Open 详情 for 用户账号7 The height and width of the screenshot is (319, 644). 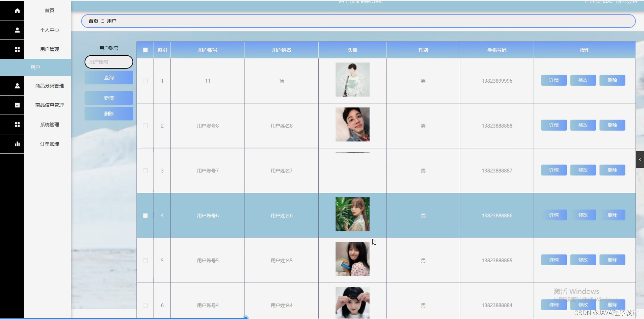pyautogui.click(x=554, y=170)
